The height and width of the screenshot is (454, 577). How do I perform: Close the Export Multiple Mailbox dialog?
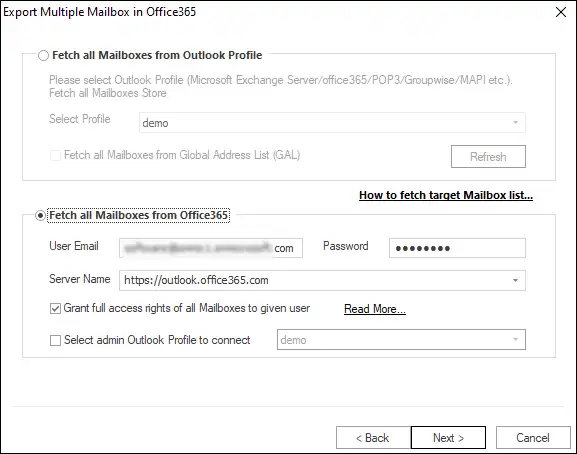click(x=561, y=12)
